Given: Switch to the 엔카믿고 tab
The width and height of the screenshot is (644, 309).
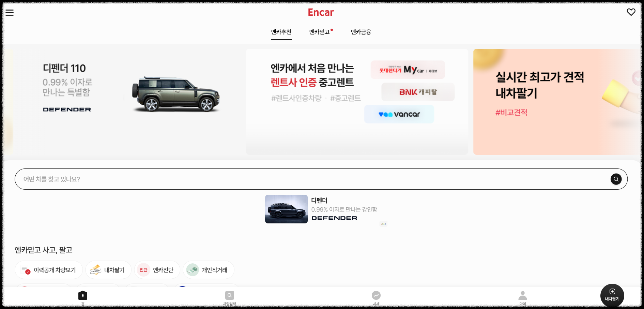Looking at the screenshot, I should 320,32.
